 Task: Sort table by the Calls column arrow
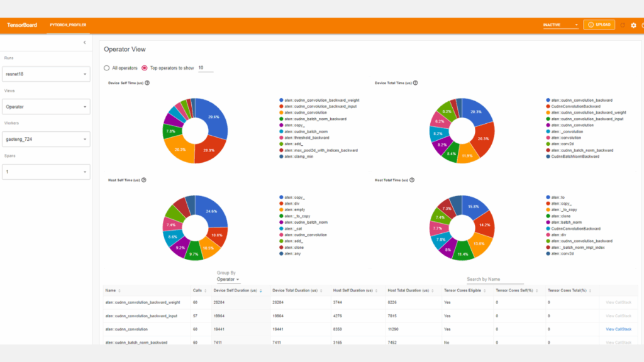coord(205,290)
